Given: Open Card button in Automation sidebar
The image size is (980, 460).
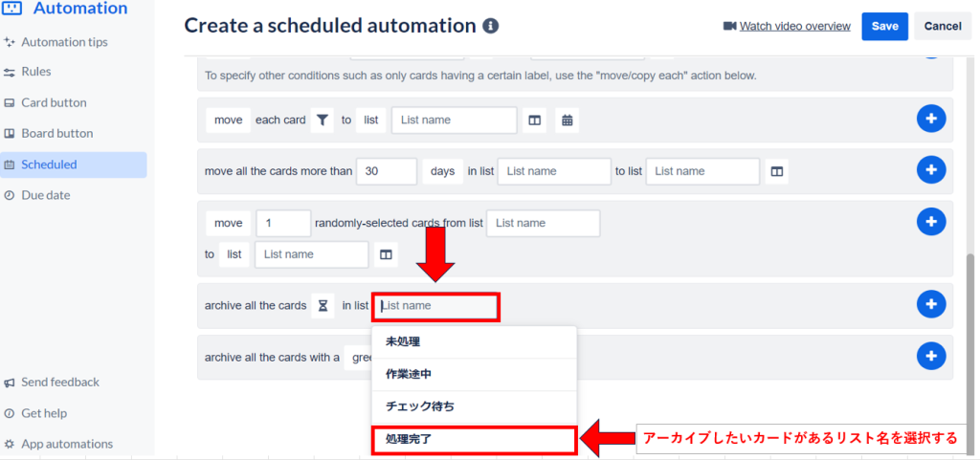Looking at the screenshot, I should coord(54,102).
